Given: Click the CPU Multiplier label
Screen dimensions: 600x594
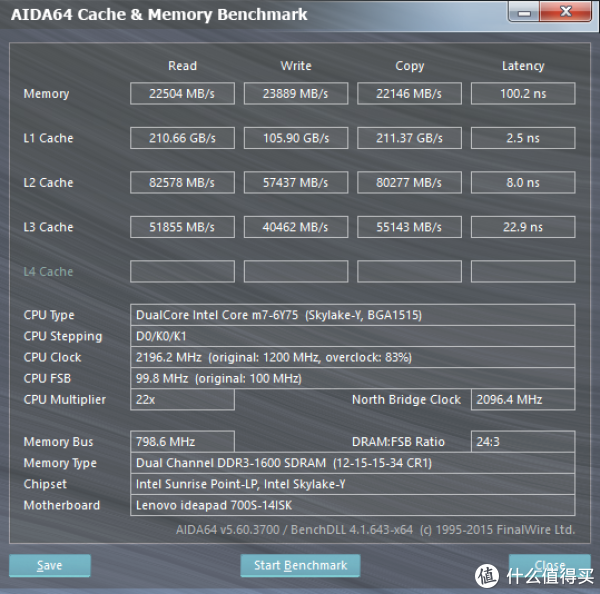Looking at the screenshot, I should pos(65,400).
